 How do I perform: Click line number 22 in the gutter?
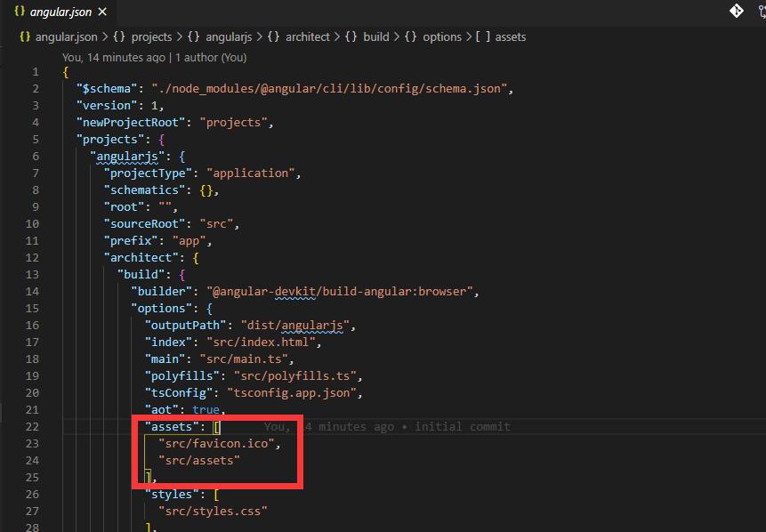click(32, 426)
